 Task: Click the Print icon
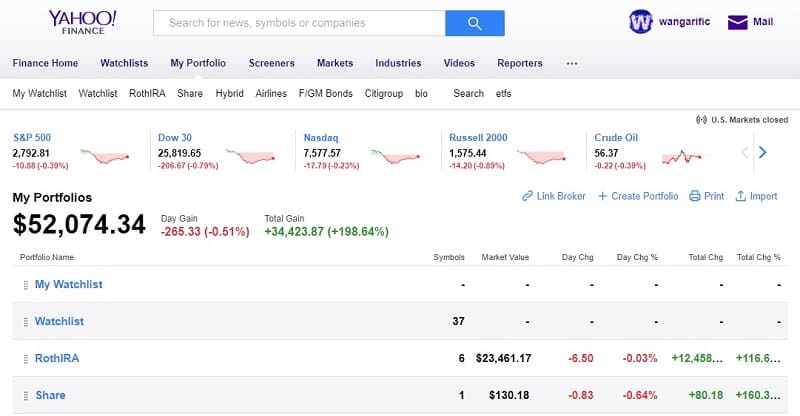[694, 196]
